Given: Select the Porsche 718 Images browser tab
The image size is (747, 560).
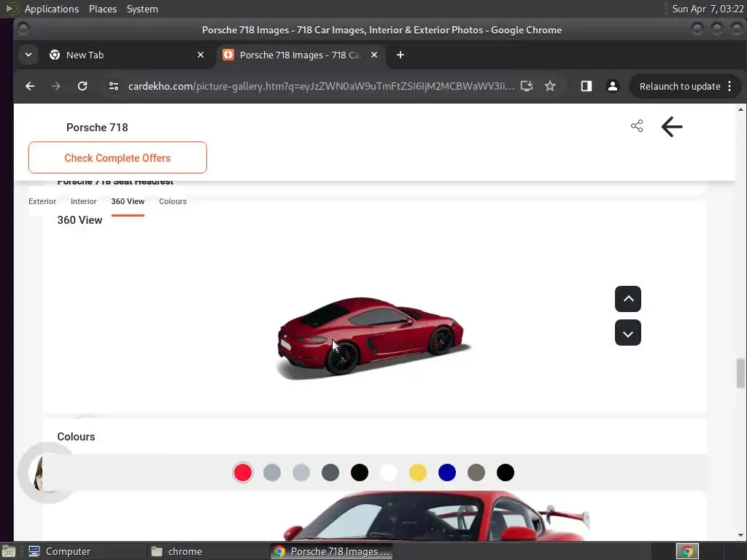Looking at the screenshot, I should pyautogui.click(x=300, y=55).
